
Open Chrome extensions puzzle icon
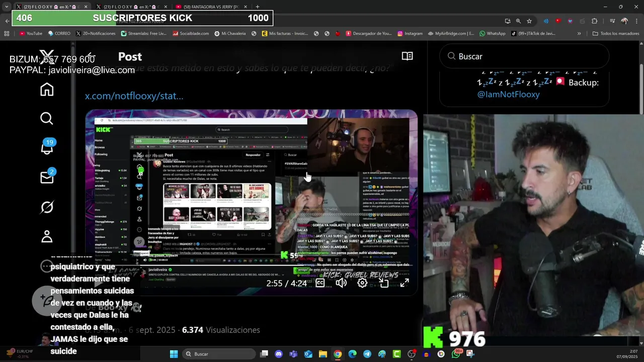594,21
